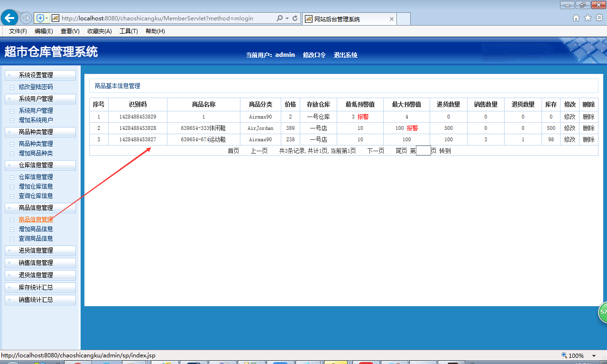607x364 pixels.
Task: Open the 工具(T) menu
Action: [x=129, y=31]
